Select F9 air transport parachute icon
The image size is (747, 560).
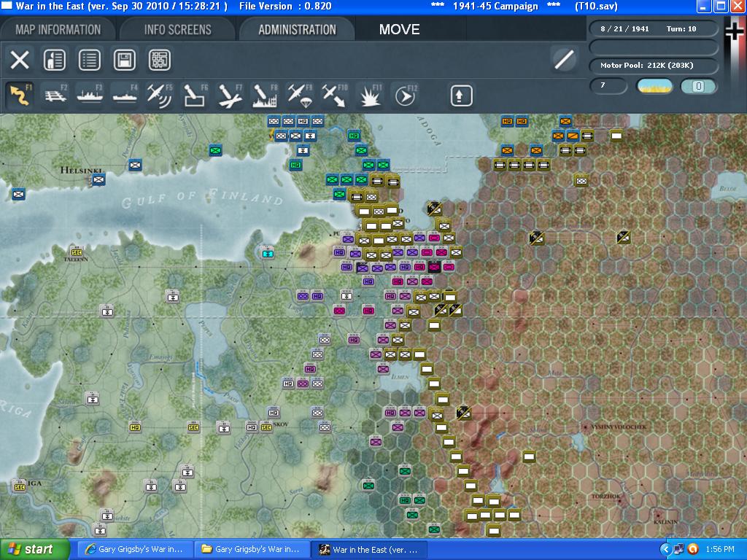pyautogui.click(x=300, y=96)
